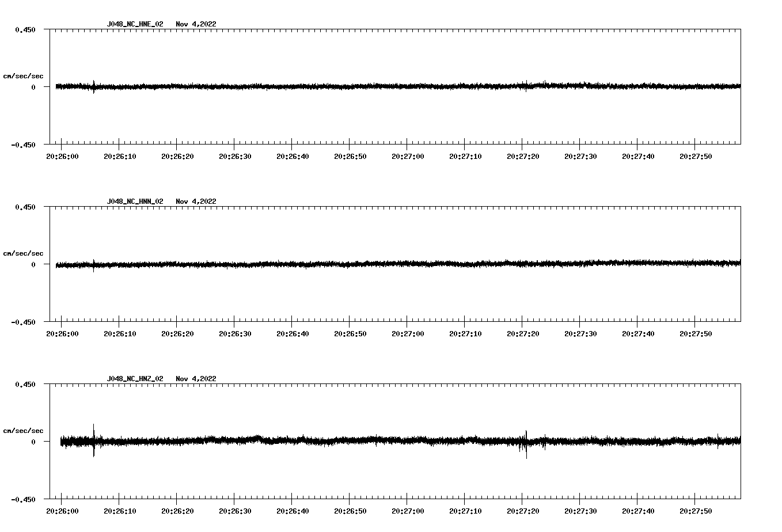This screenshot has width=782, height=532.
Task: Click the 20:27:50 time label under HNZ plot
Action: click(696, 511)
